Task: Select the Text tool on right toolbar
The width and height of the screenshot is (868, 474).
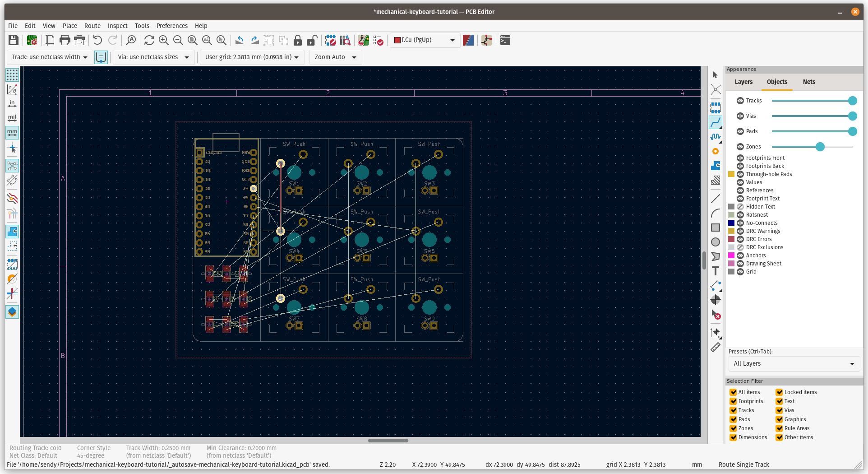Action: [716, 271]
